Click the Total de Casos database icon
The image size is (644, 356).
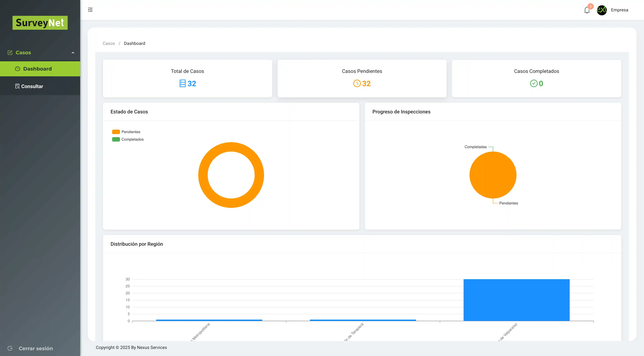click(x=182, y=83)
